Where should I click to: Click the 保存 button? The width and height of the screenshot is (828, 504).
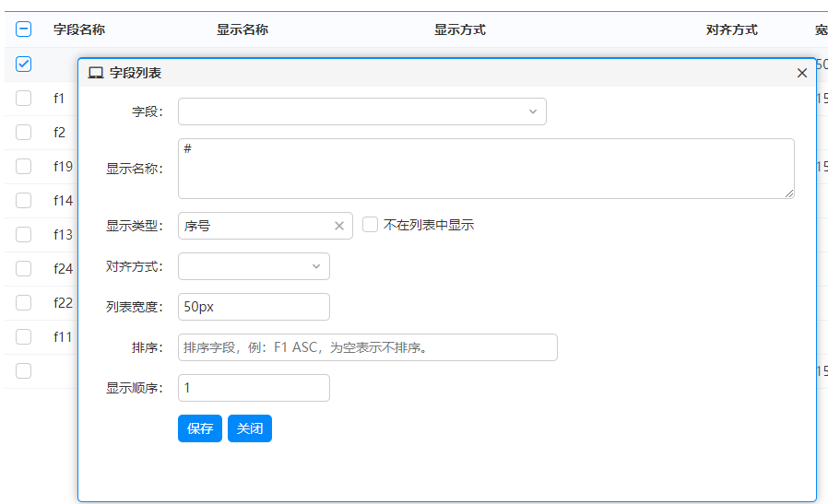click(x=199, y=428)
